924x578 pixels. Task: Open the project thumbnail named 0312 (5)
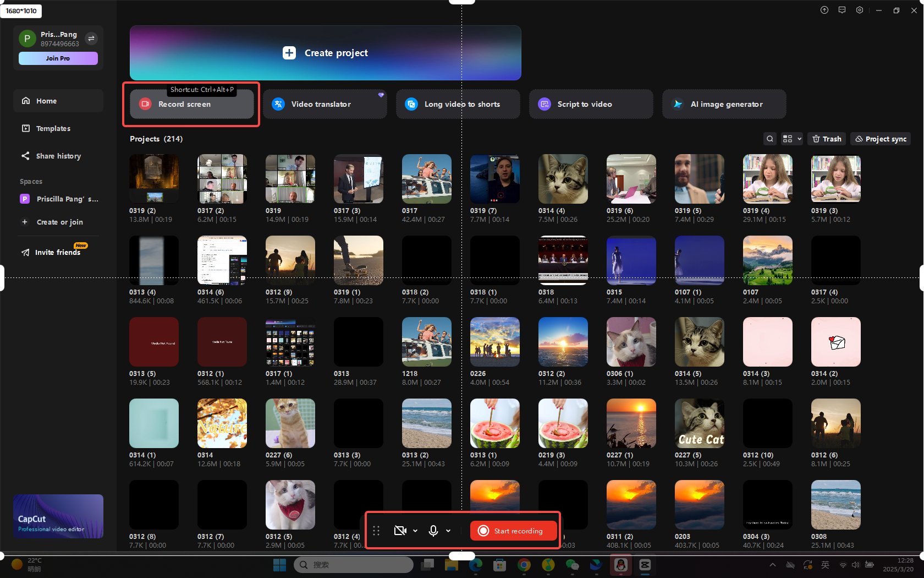coord(290,505)
